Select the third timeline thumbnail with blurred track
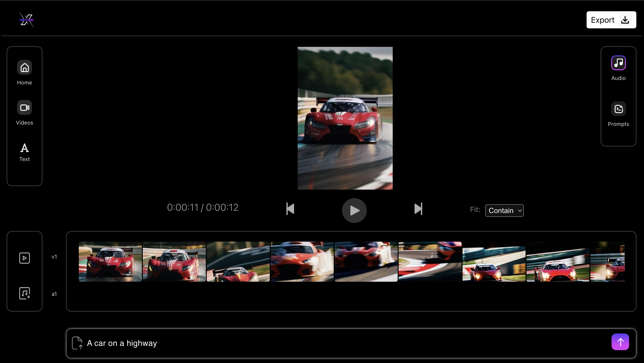644x363 pixels. (x=238, y=261)
